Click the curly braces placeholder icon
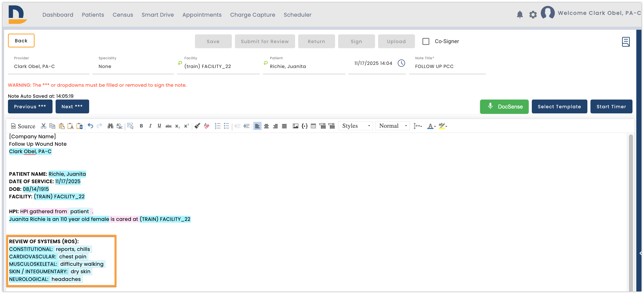The width and height of the screenshot is (644, 294). (x=305, y=126)
